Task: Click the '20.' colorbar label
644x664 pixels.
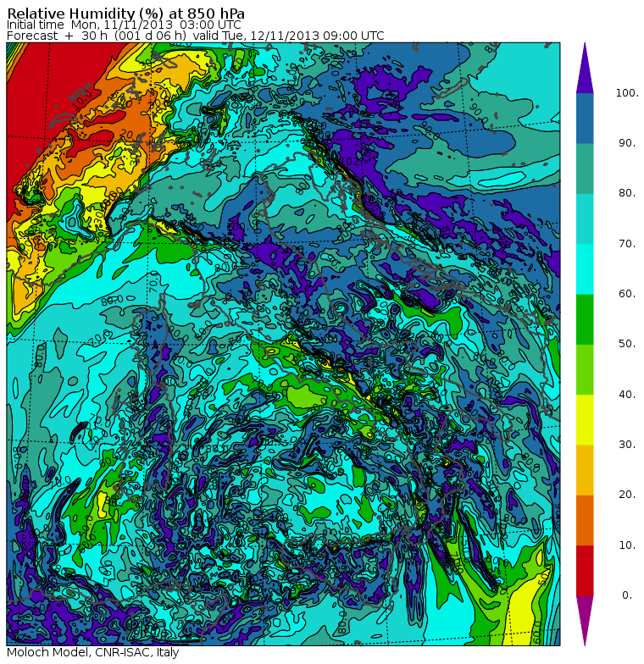Action: (x=627, y=495)
